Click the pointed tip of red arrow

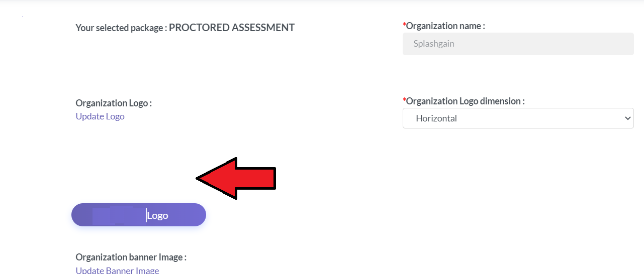click(x=199, y=178)
